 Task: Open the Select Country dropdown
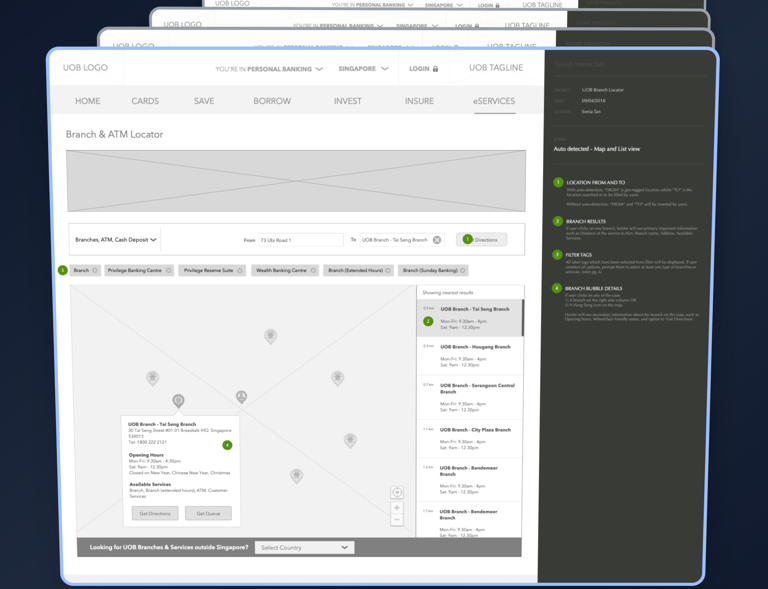click(305, 547)
